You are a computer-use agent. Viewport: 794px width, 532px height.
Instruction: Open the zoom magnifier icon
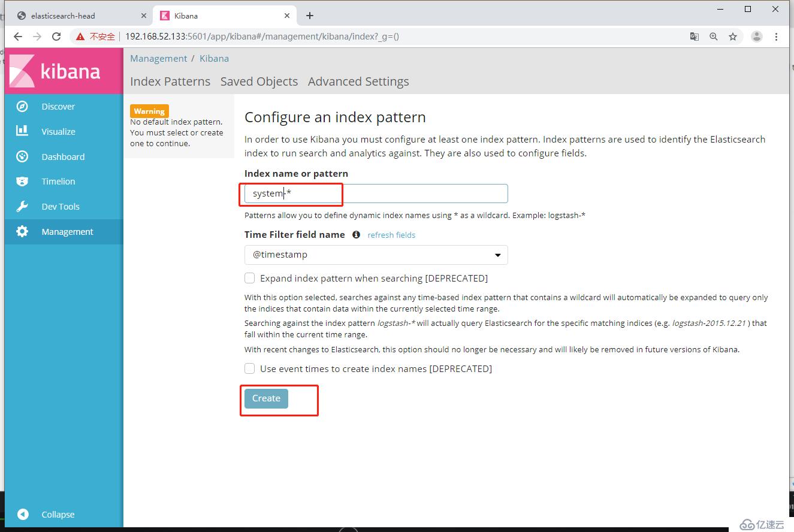(x=713, y=37)
